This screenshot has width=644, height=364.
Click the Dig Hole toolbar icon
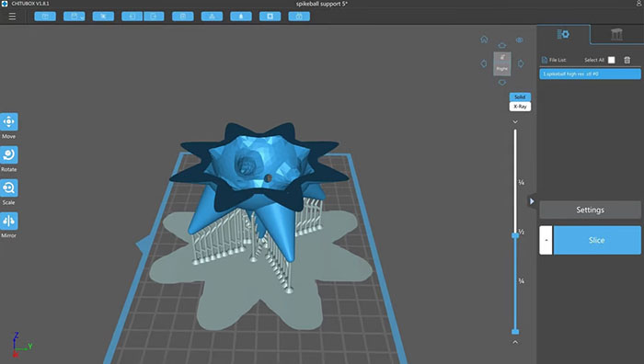coord(270,17)
